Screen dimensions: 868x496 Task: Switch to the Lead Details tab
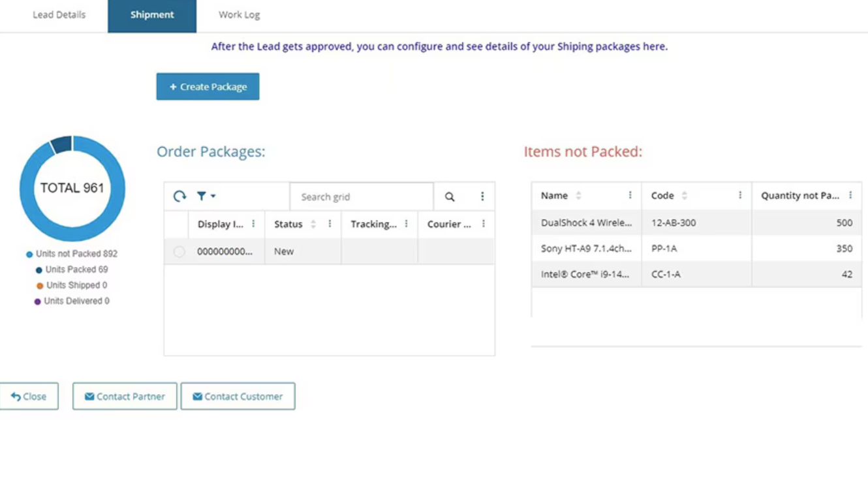[x=59, y=14]
